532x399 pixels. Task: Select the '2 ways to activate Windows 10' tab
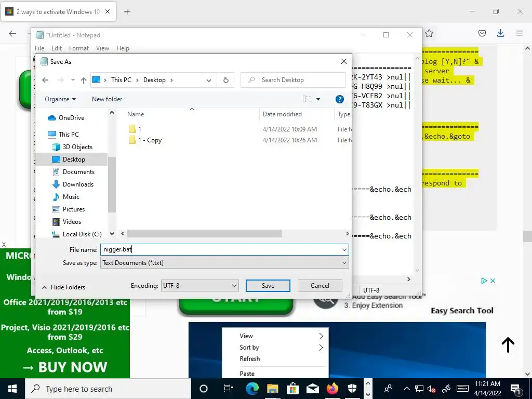[x=58, y=12]
